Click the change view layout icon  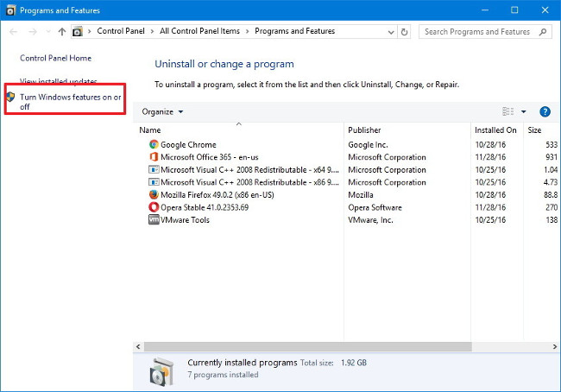pyautogui.click(x=508, y=111)
